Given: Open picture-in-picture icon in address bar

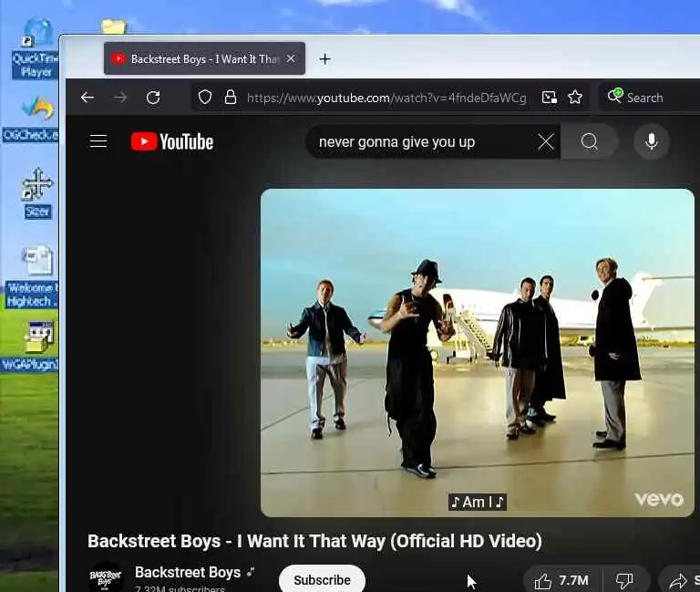Looking at the screenshot, I should pyautogui.click(x=549, y=97).
